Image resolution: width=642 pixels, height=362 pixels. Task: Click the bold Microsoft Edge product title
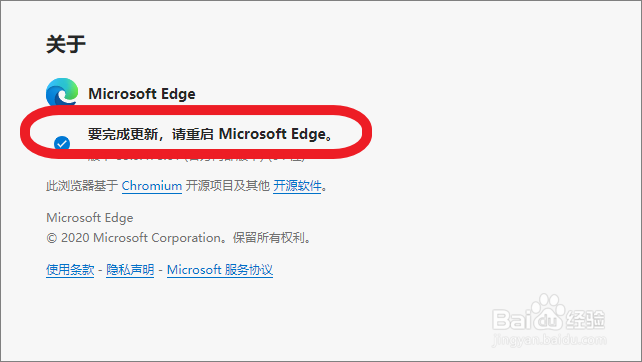point(142,94)
